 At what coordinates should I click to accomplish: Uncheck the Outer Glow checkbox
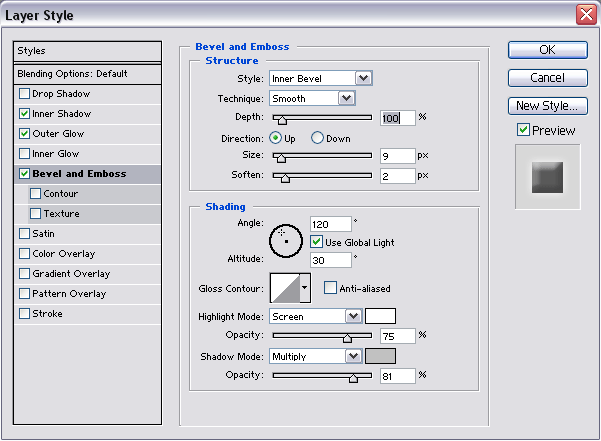pyautogui.click(x=24, y=133)
